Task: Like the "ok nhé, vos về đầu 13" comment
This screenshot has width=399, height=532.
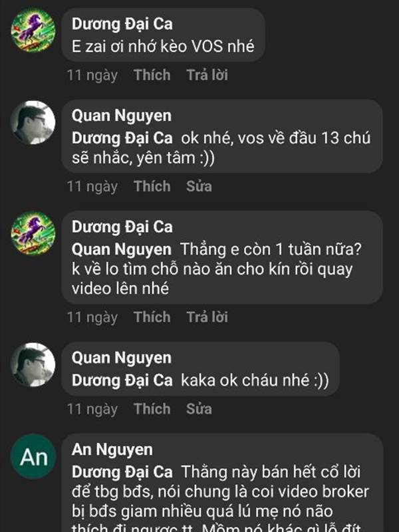Action: pyautogui.click(x=152, y=186)
